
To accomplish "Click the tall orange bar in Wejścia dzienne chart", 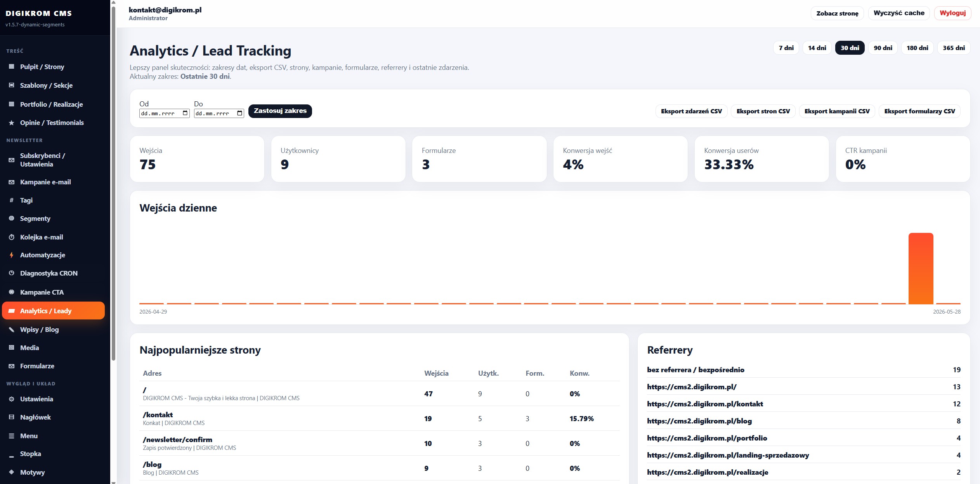I will [x=921, y=269].
